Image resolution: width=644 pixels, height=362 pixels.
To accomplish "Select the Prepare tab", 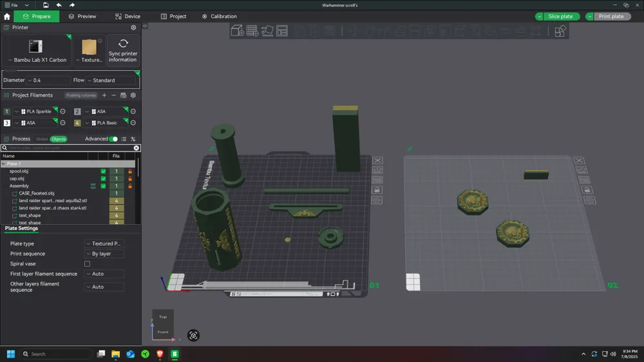I will coord(37,17).
